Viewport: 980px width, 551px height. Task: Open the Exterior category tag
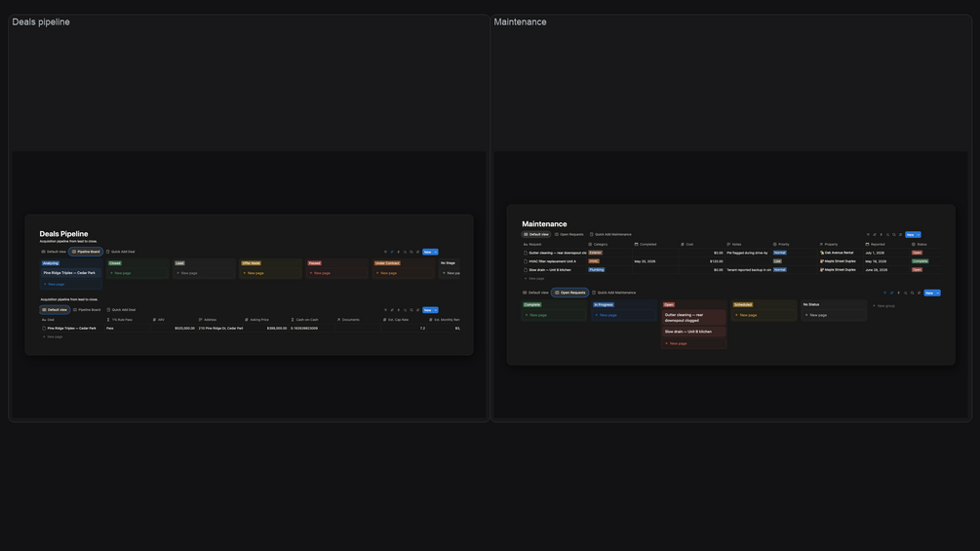(x=595, y=253)
